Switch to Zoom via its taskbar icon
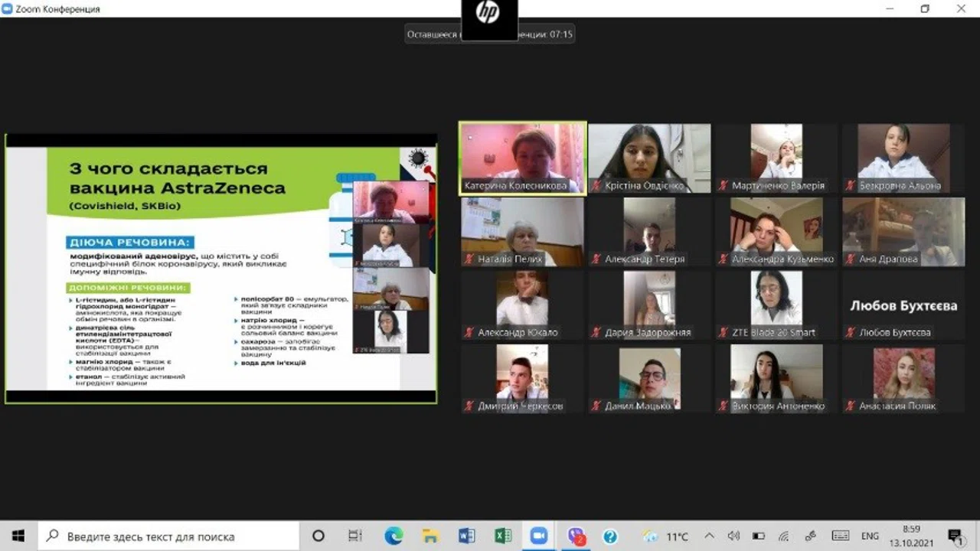 click(540, 536)
